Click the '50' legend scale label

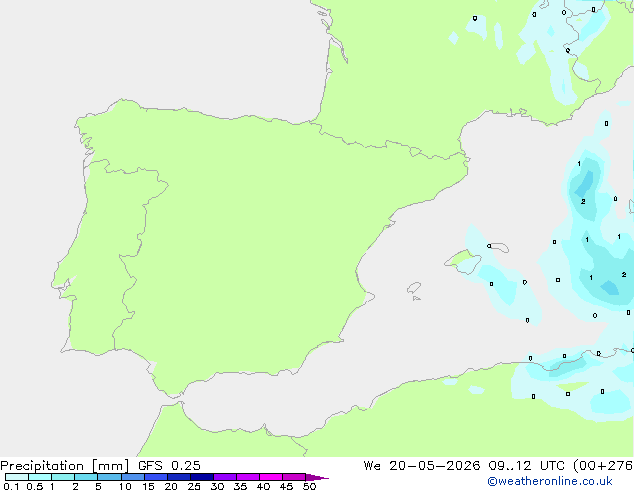[x=309, y=486]
